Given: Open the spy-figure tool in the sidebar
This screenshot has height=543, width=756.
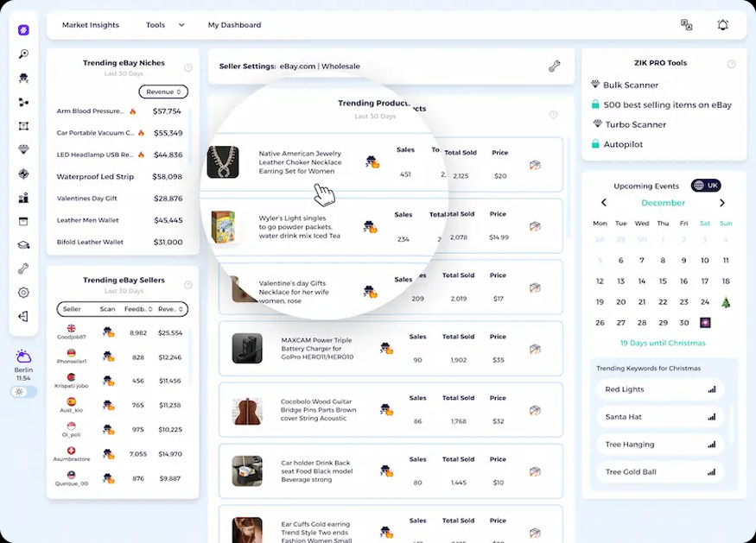Looking at the screenshot, I should (23, 78).
